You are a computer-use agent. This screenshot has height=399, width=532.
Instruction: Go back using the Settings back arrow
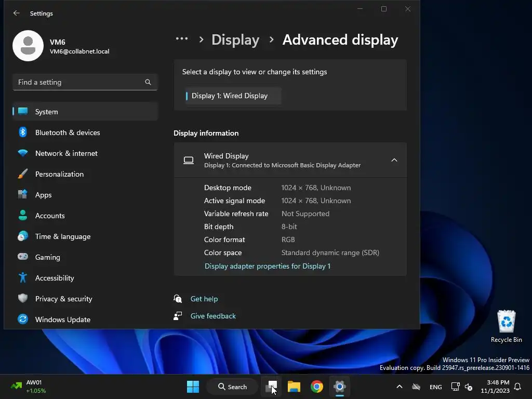click(x=16, y=13)
